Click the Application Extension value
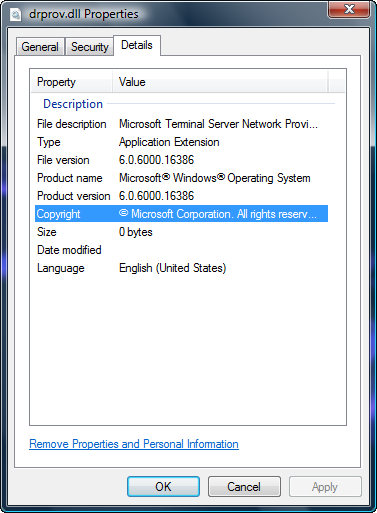Viewport: 377px width, 513px height. coord(169,142)
